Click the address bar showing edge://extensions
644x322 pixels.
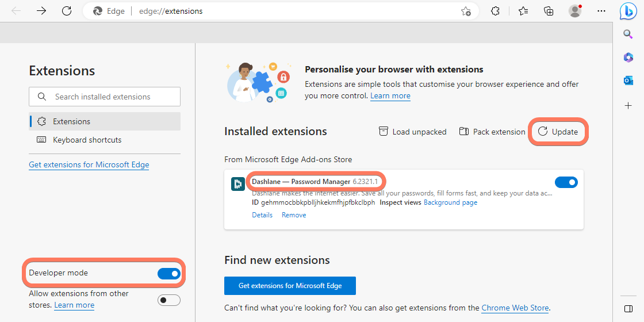[x=281, y=11]
